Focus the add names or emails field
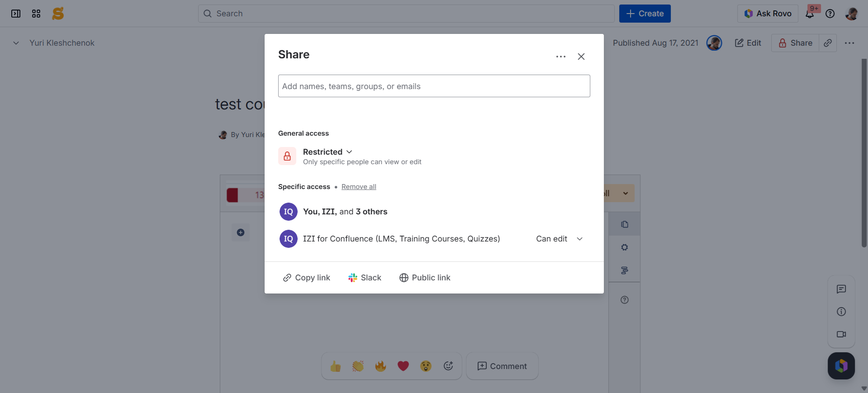 click(x=434, y=86)
